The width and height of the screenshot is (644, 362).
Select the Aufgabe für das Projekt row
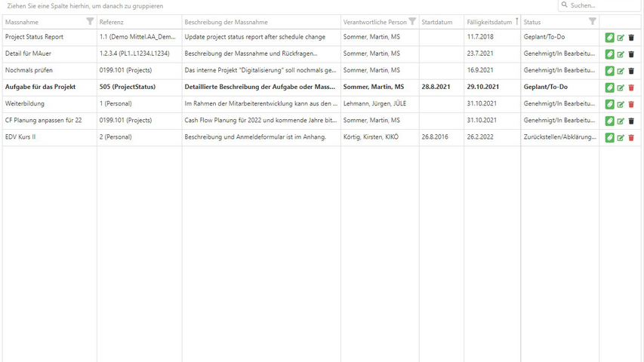pyautogui.click(x=40, y=87)
